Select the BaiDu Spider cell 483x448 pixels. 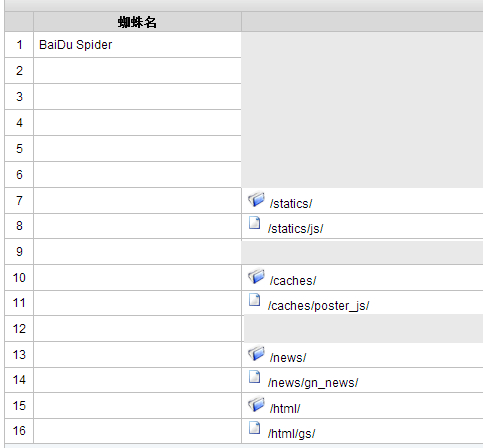[x=137, y=45]
